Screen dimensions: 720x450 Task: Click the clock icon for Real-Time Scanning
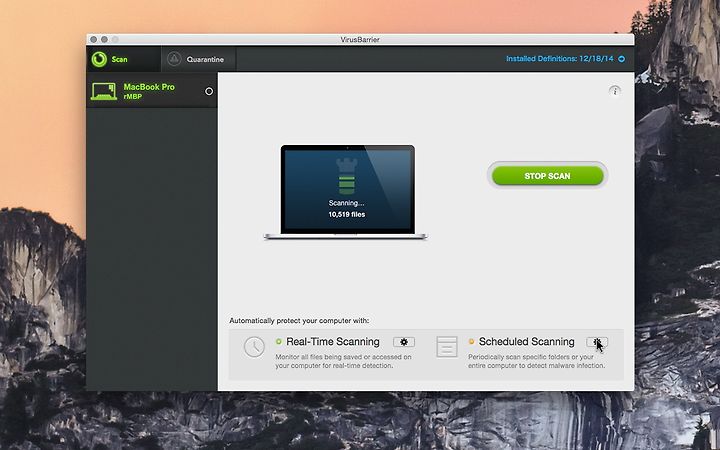(254, 347)
